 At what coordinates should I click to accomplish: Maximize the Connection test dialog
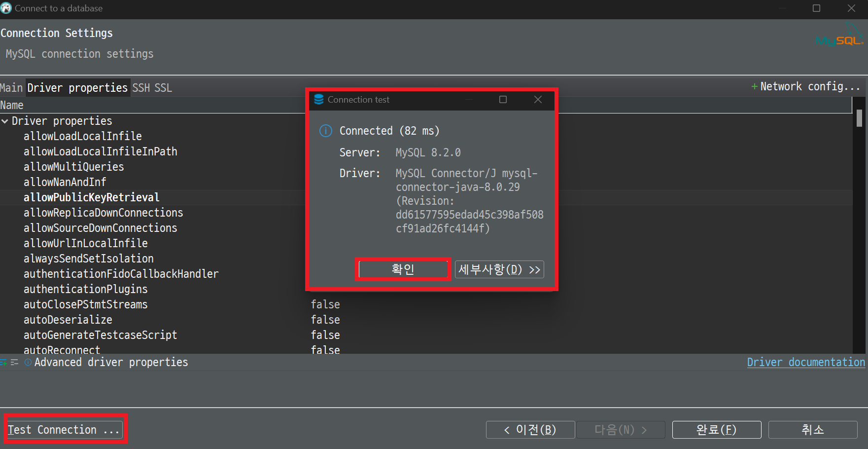[503, 100]
